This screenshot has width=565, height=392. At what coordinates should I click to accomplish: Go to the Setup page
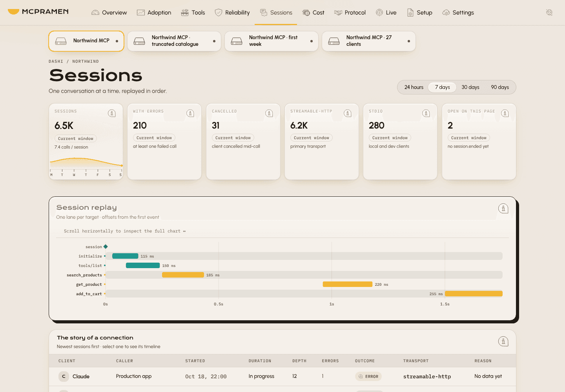419,13
